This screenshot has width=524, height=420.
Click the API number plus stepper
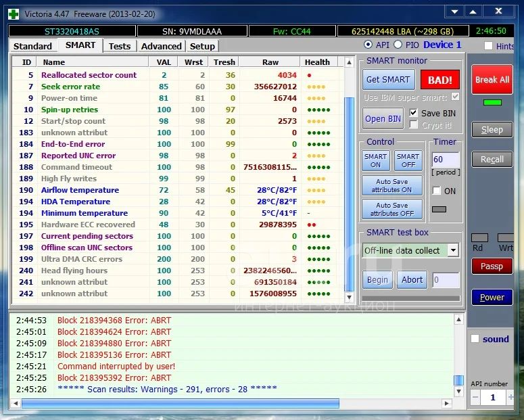(510, 398)
